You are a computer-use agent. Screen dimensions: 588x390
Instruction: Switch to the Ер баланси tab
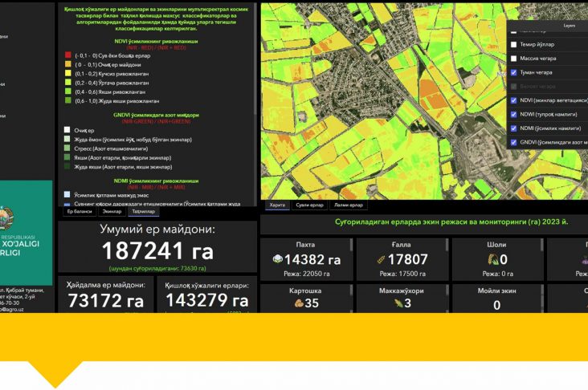pos(78,212)
